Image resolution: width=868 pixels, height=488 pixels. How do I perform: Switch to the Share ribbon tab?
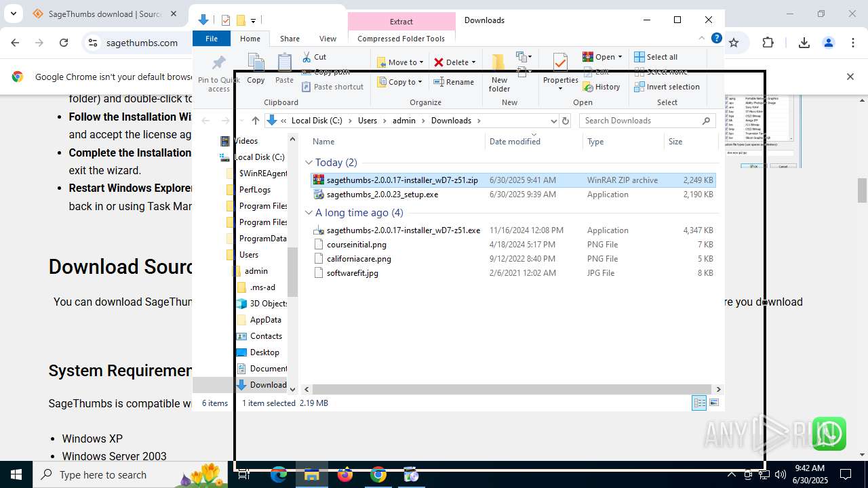point(290,39)
